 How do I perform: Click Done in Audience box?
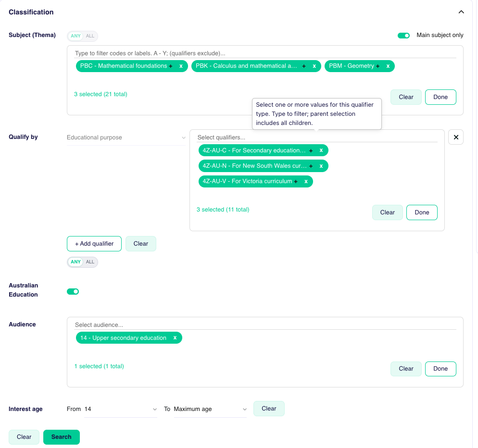point(440,369)
